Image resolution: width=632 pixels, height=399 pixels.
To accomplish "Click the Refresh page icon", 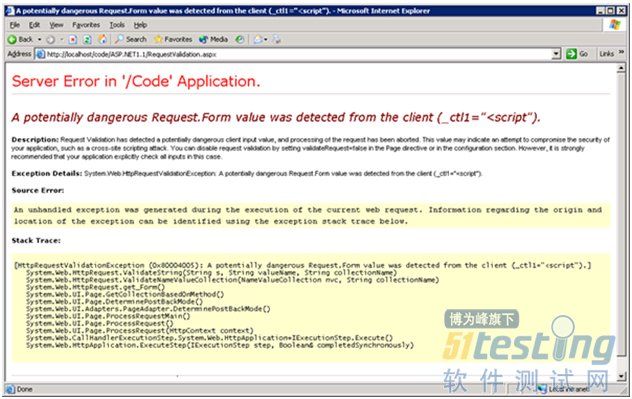I will click(87, 39).
